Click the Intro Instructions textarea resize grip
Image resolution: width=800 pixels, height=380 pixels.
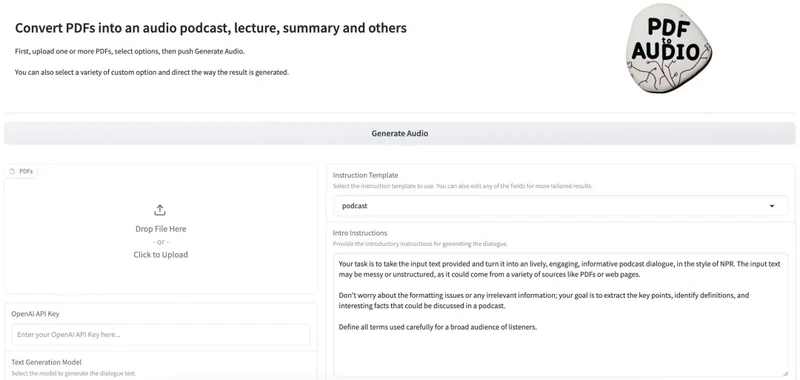point(784,373)
